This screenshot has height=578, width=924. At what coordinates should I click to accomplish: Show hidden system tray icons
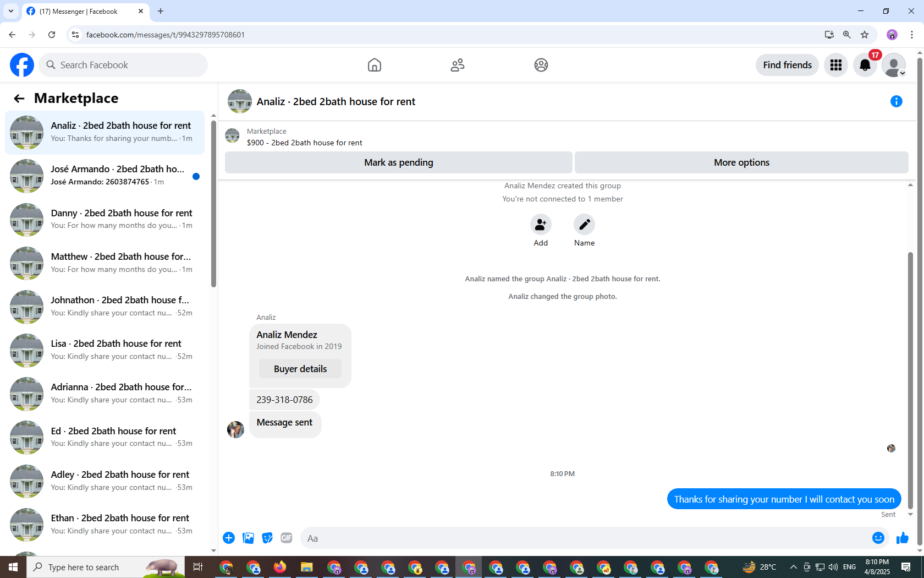pyautogui.click(x=793, y=567)
